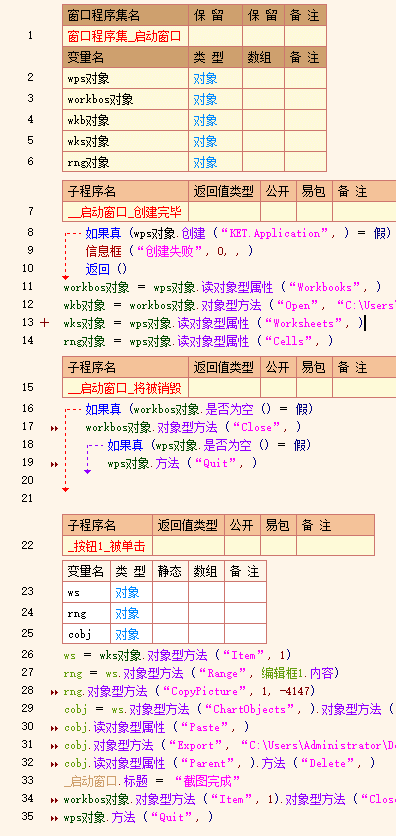Click the 静态 column header cell
The image size is (396, 836).
170,572
